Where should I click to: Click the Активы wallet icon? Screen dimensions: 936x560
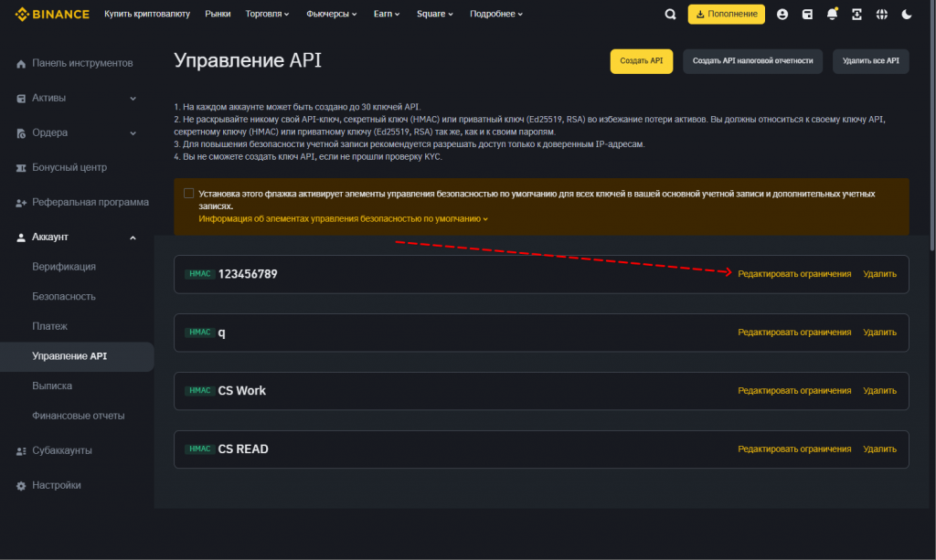21,99
